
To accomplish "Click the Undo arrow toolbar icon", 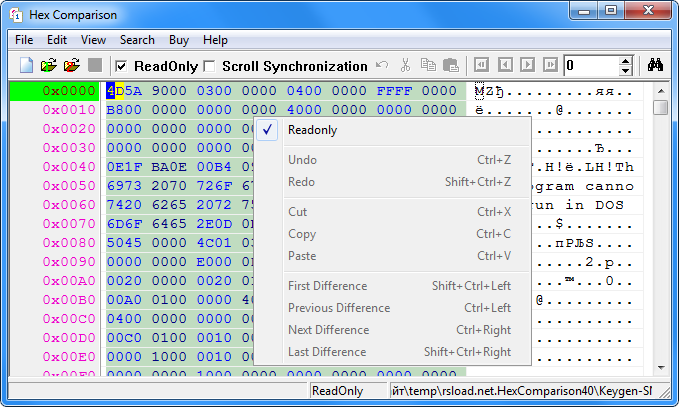I will [382, 66].
